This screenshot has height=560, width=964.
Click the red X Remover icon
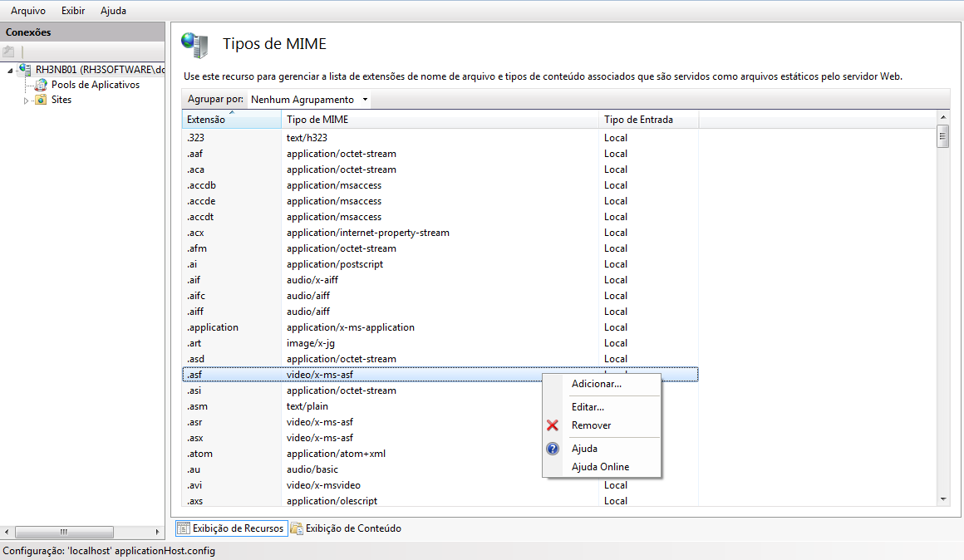[553, 425]
